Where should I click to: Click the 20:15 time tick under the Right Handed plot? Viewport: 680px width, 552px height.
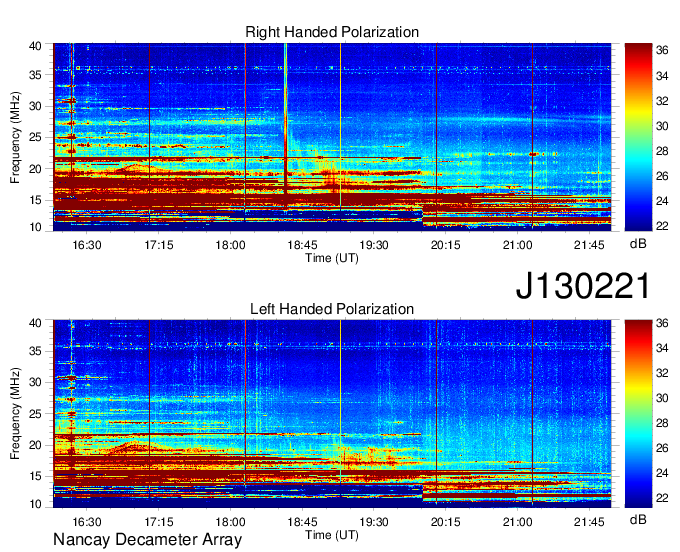445,245
